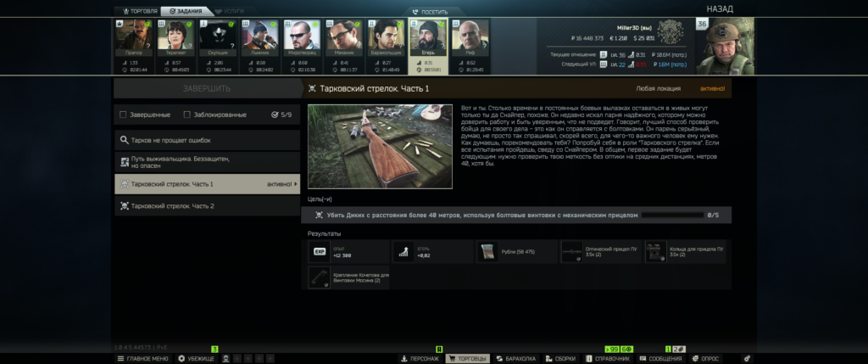Open Барахолка in the bottom bar
The image size is (868, 364).
click(515, 359)
